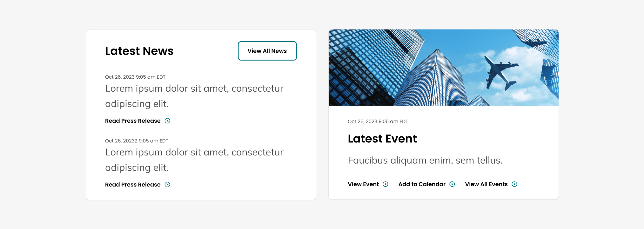The height and width of the screenshot is (229, 644).
Task: Open the second Read Press Release link
Action: tap(133, 185)
